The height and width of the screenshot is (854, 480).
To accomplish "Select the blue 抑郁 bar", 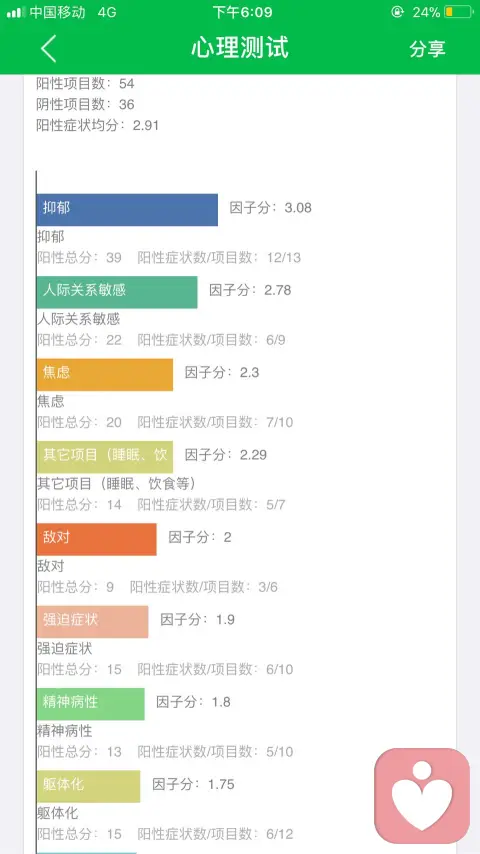I will point(127,210).
